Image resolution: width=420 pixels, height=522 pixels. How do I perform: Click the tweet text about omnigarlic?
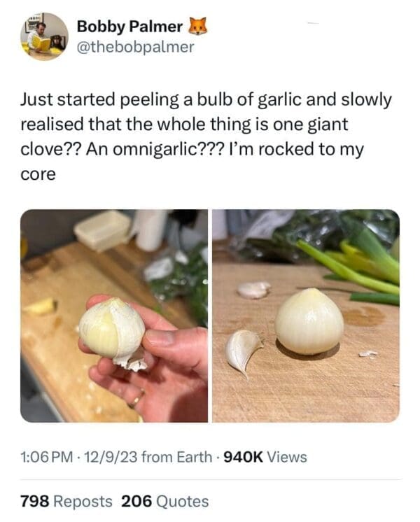pyautogui.click(x=203, y=136)
